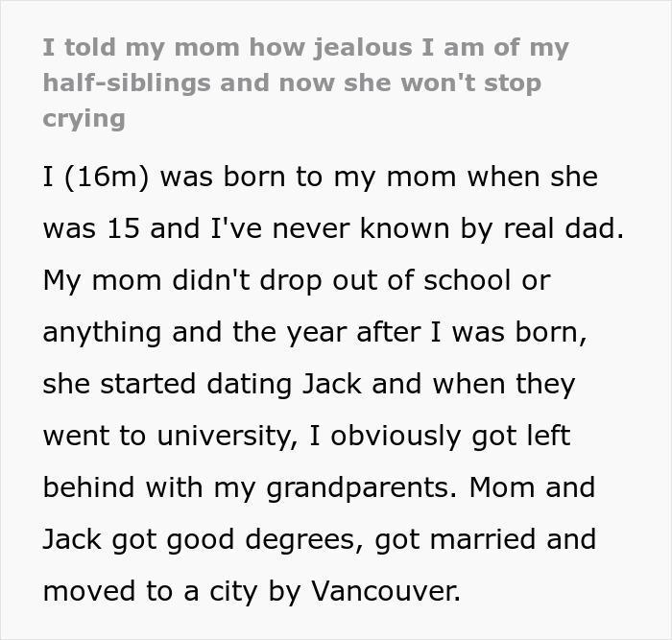Click the first "Jack" after "started dating"
This screenshot has height=640, width=672.
332,384
